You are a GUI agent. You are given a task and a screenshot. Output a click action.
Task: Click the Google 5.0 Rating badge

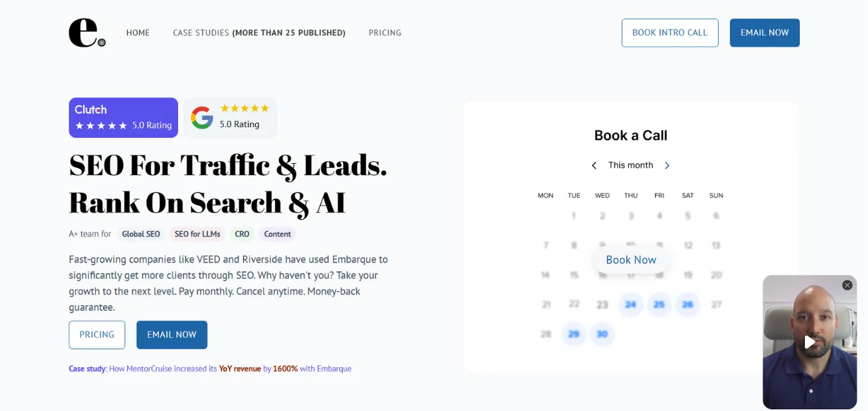pyautogui.click(x=230, y=118)
